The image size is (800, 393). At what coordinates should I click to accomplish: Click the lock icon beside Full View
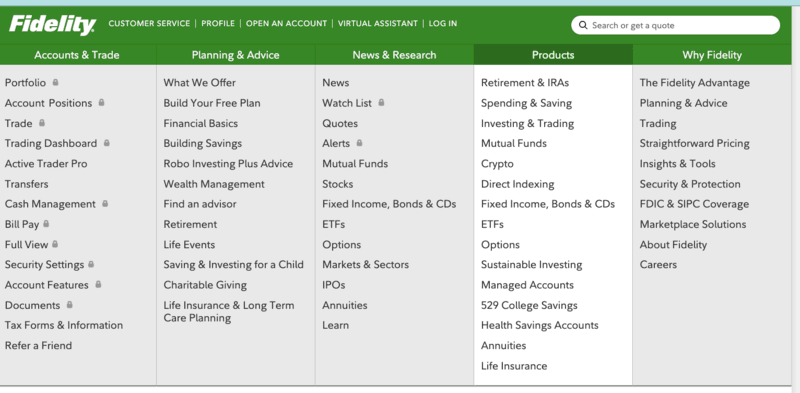55,244
